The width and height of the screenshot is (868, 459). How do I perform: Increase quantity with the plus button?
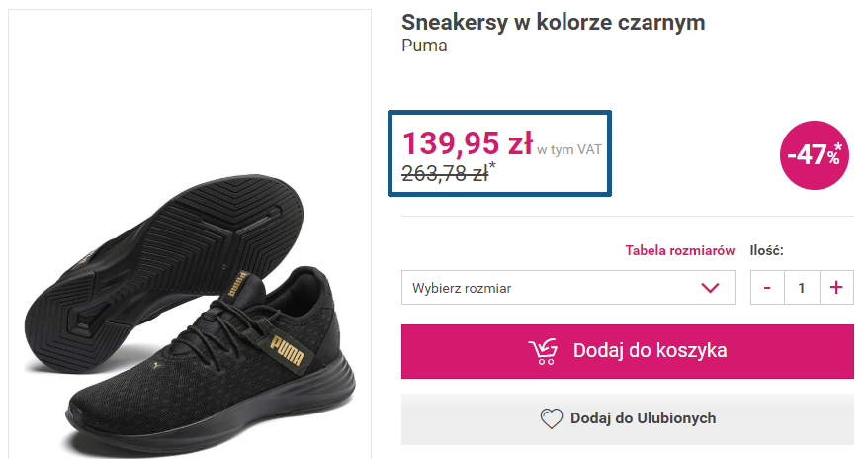click(835, 288)
